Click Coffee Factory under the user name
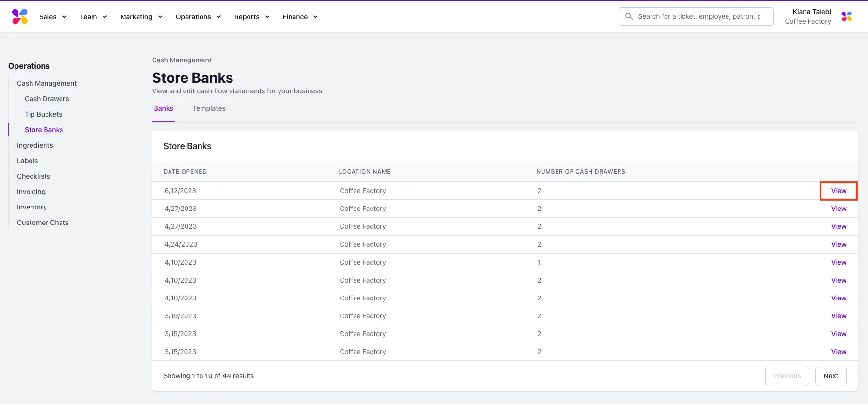 point(808,21)
